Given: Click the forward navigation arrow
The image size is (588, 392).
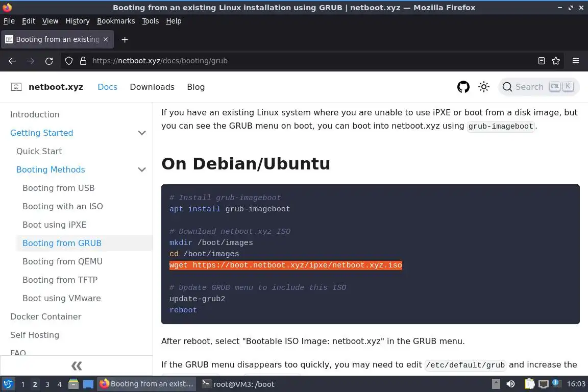Looking at the screenshot, I should pyautogui.click(x=31, y=61).
